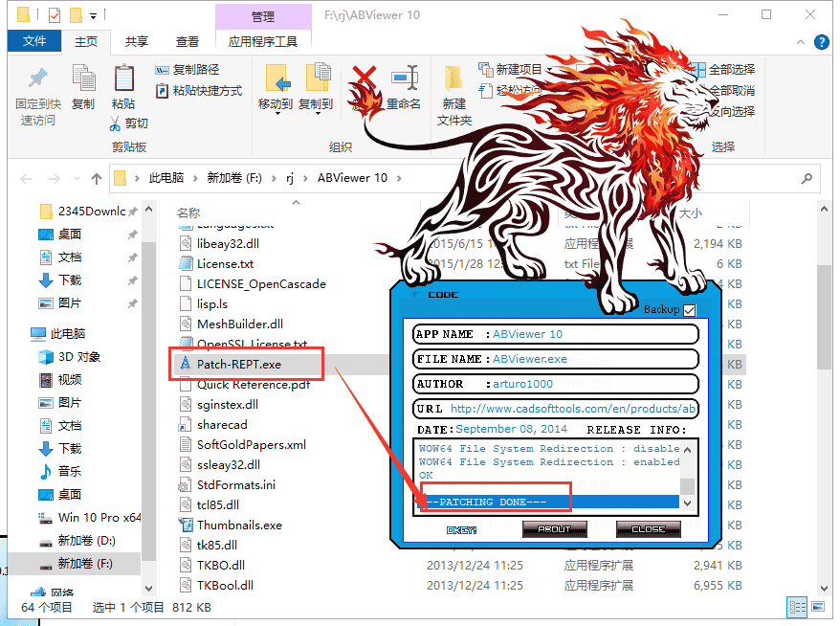Click the name column sort chevron

click(x=297, y=203)
